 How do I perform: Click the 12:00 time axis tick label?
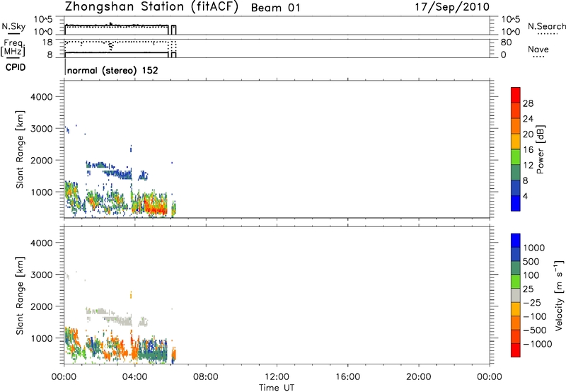pos(277,377)
